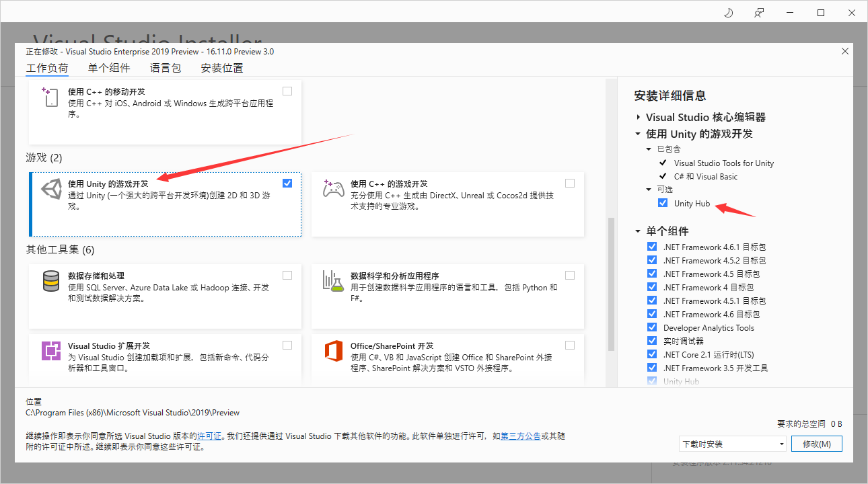Expand Visual Studio 核心编辑器 node
868x484 pixels.
(x=638, y=117)
